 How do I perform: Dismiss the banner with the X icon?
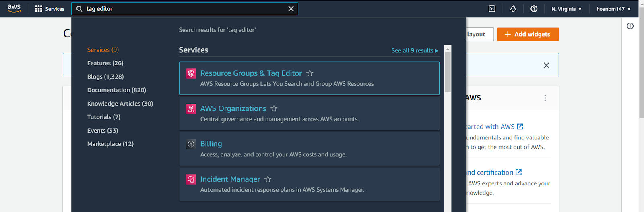pyautogui.click(x=546, y=65)
